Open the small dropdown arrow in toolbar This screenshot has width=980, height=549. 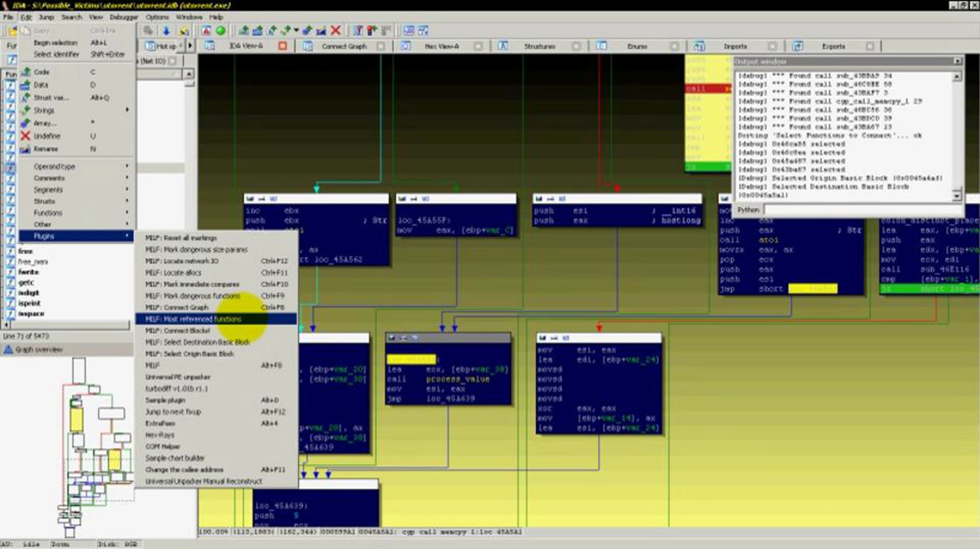coord(296,30)
